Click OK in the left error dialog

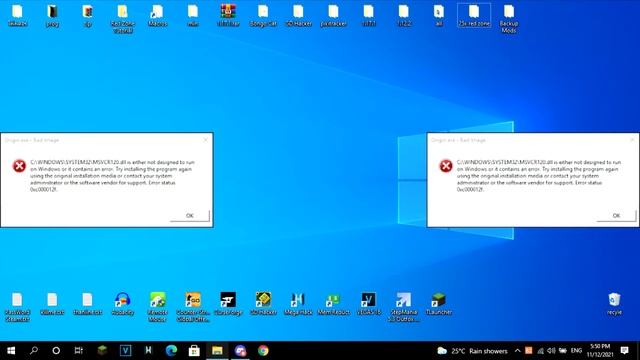tap(190, 216)
